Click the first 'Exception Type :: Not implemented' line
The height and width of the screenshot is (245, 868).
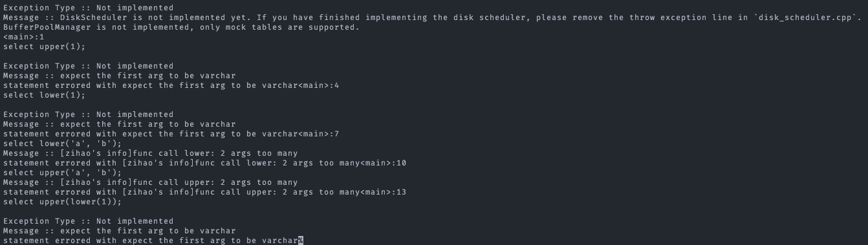88,8
